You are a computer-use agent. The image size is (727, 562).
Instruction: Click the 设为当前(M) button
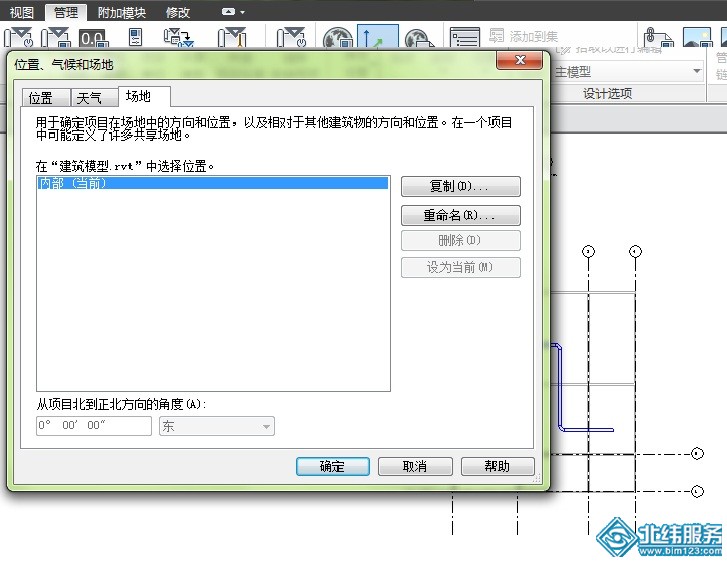[460, 267]
